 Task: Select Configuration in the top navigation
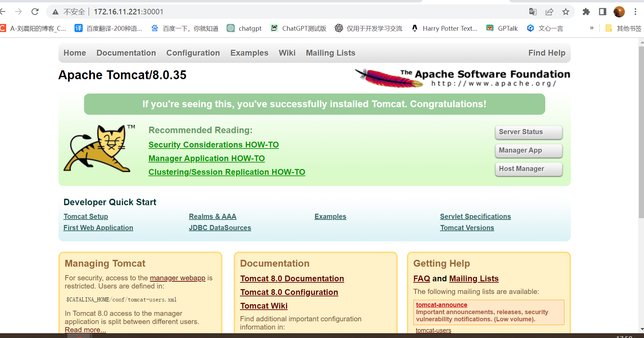193,53
